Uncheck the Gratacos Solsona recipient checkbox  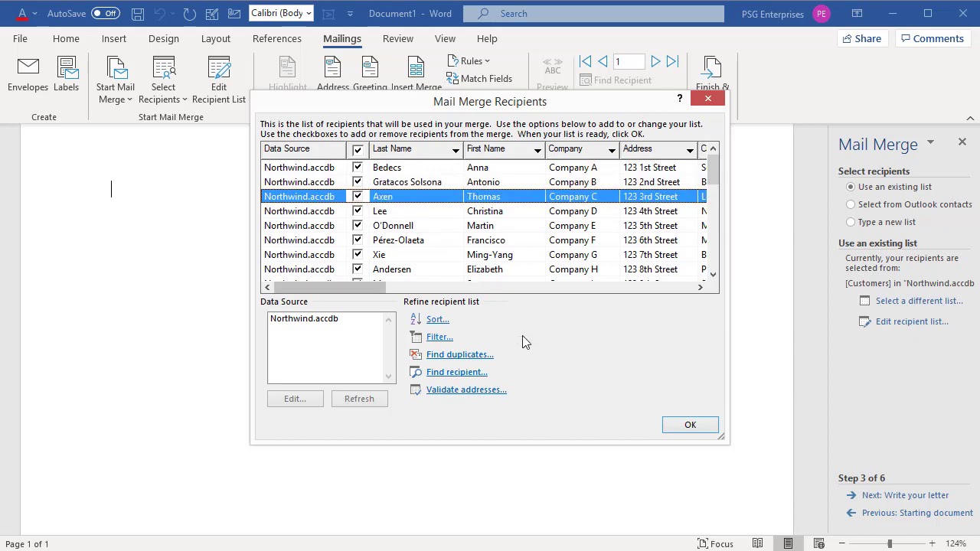[x=358, y=181]
